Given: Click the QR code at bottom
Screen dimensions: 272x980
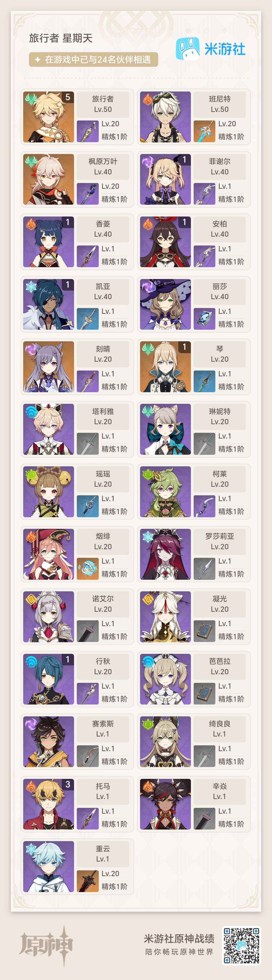Looking at the screenshot, I should tap(241, 945).
